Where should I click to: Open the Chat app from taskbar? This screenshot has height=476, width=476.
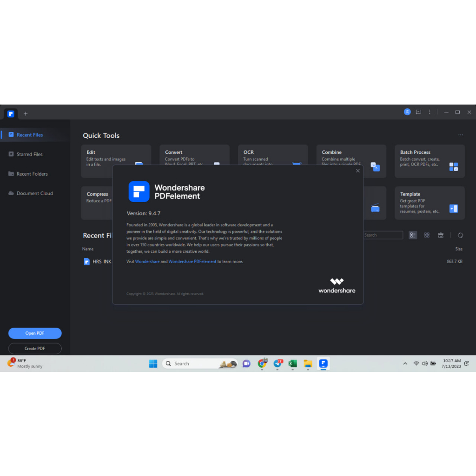click(x=246, y=364)
